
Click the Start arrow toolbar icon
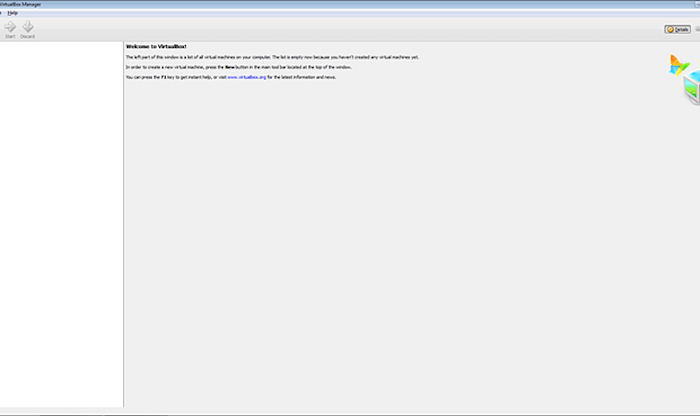(x=10, y=27)
